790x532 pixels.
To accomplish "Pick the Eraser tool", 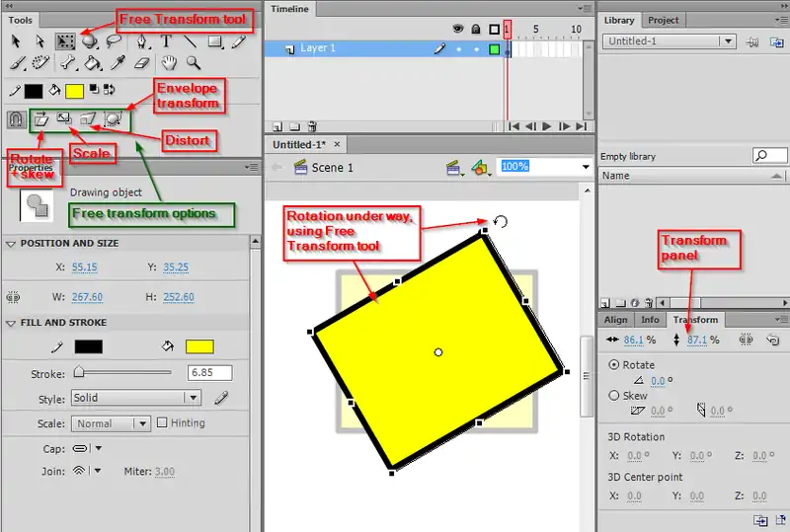I will 141,63.
